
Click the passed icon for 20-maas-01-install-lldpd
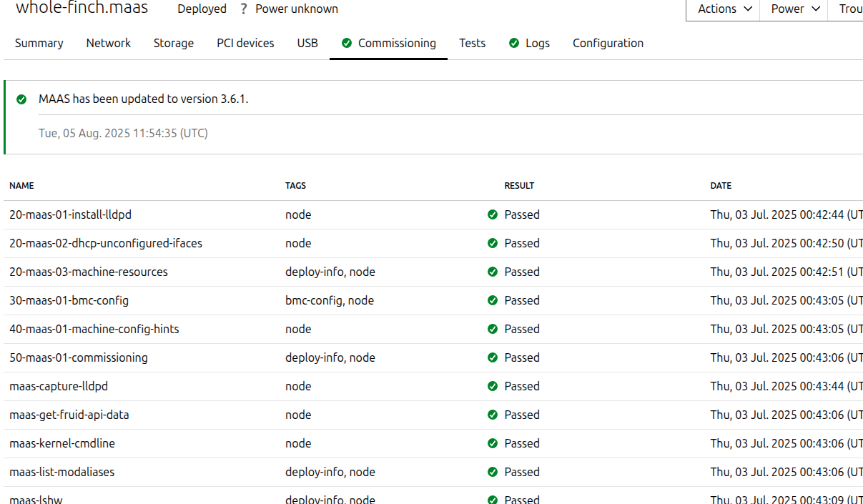click(x=493, y=214)
